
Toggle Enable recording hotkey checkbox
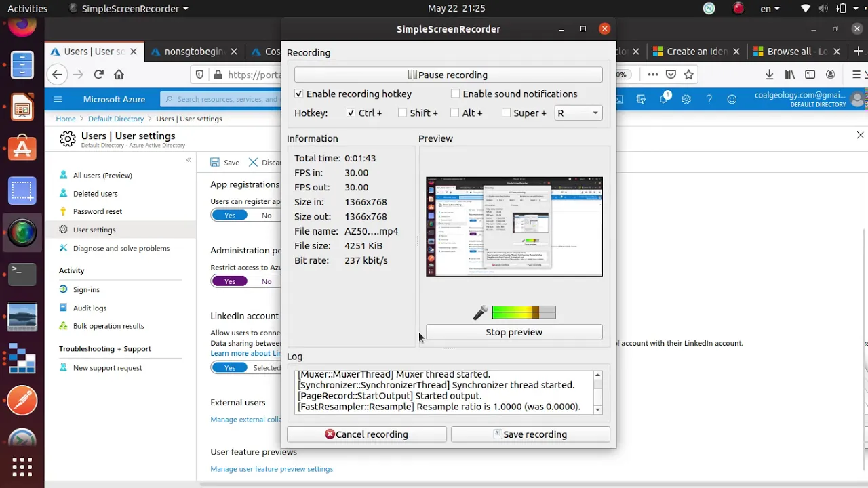[299, 94]
